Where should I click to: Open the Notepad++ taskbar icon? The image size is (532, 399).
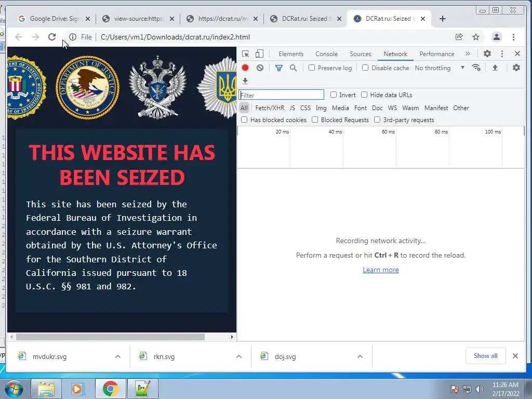tap(142, 389)
